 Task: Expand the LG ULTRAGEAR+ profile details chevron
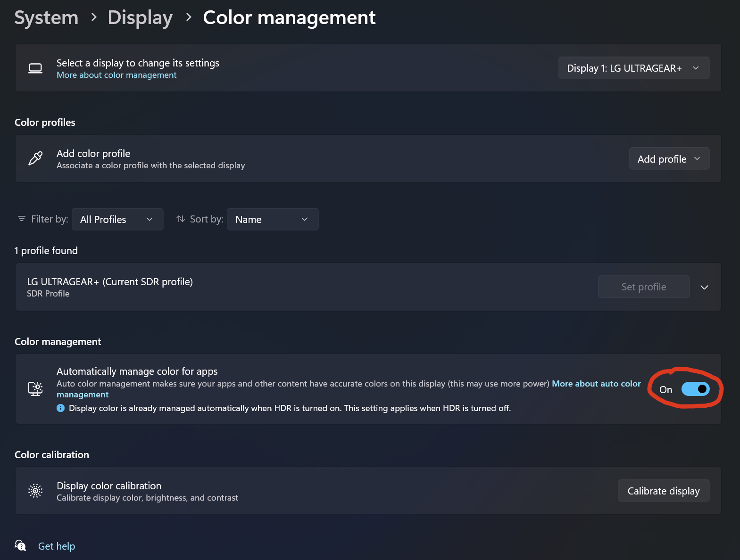[704, 287]
